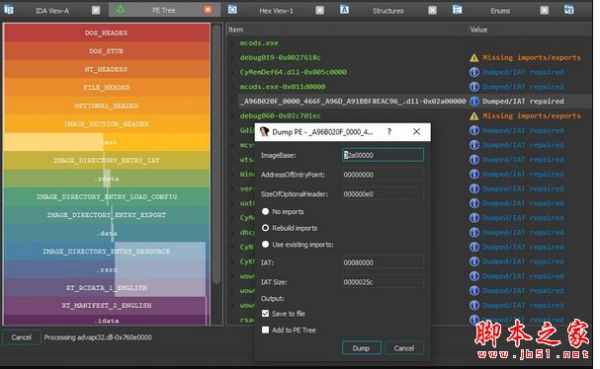Click the Processing advapi32.dll status text
The image size is (600, 369).
point(98,337)
